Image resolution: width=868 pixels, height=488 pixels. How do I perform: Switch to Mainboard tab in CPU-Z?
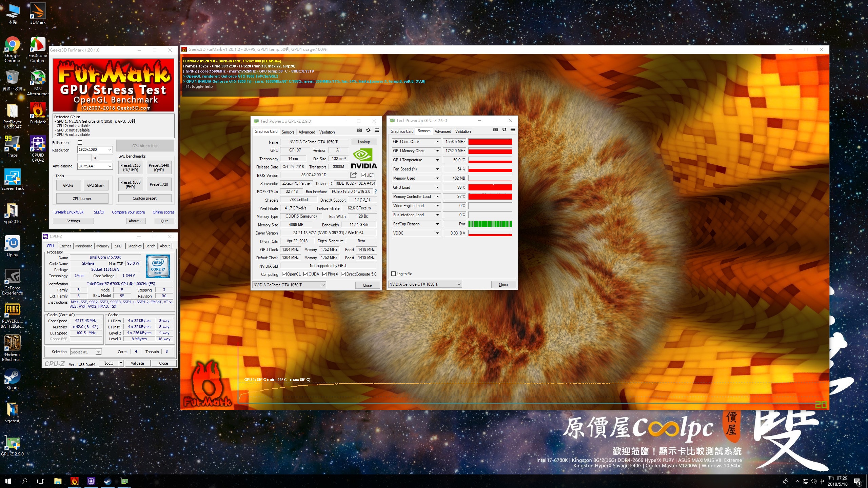(x=84, y=246)
